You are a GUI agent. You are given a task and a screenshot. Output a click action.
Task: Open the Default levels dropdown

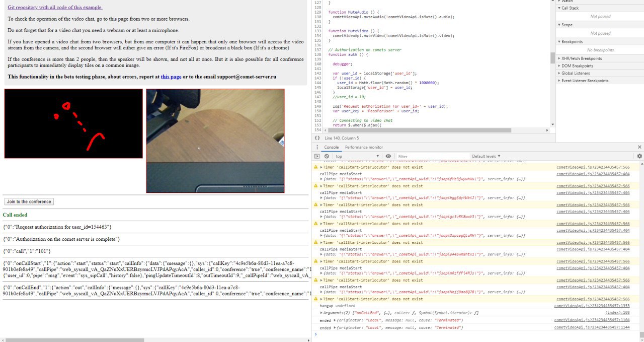[x=486, y=157]
